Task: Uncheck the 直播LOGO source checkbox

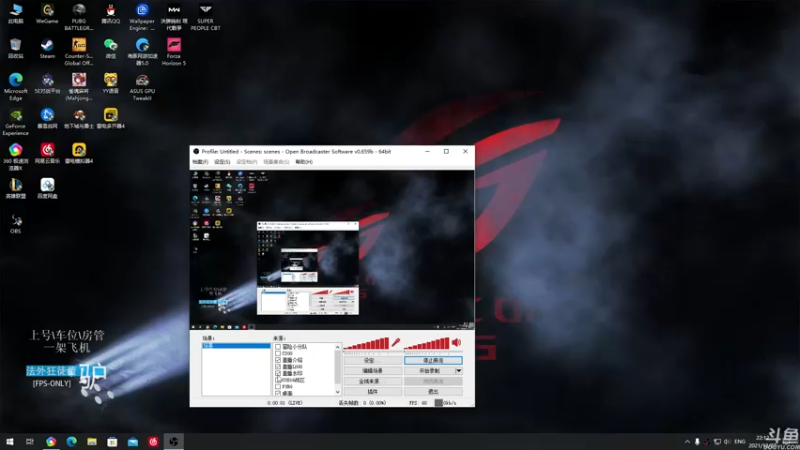Action: tap(278, 366)
